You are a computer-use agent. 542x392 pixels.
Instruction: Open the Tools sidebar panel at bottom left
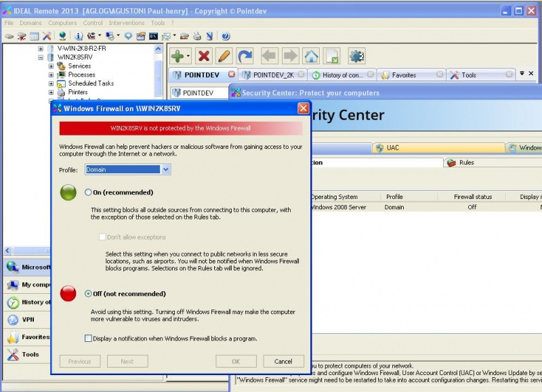(27, 354)
